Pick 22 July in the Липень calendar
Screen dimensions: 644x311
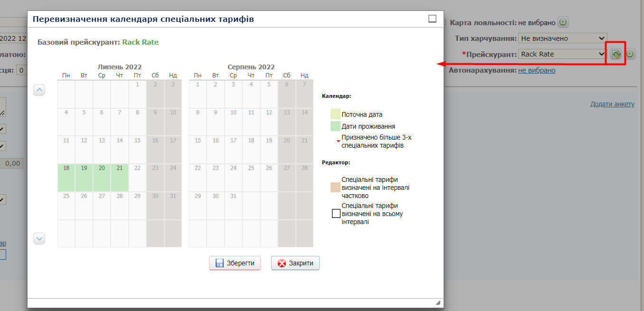pos(137,178)
